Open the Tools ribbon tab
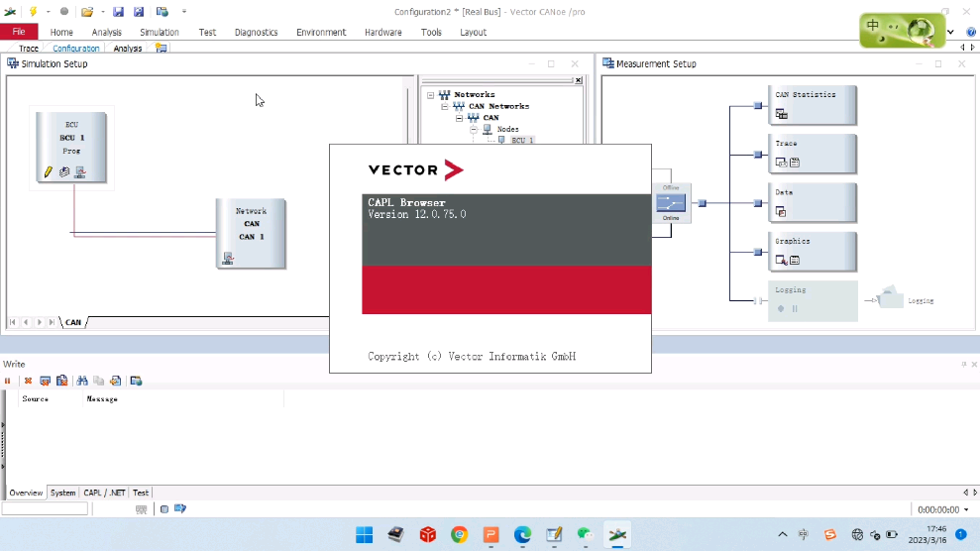The height and width of the screenshot is (551, 980). [x=431, y=32]
